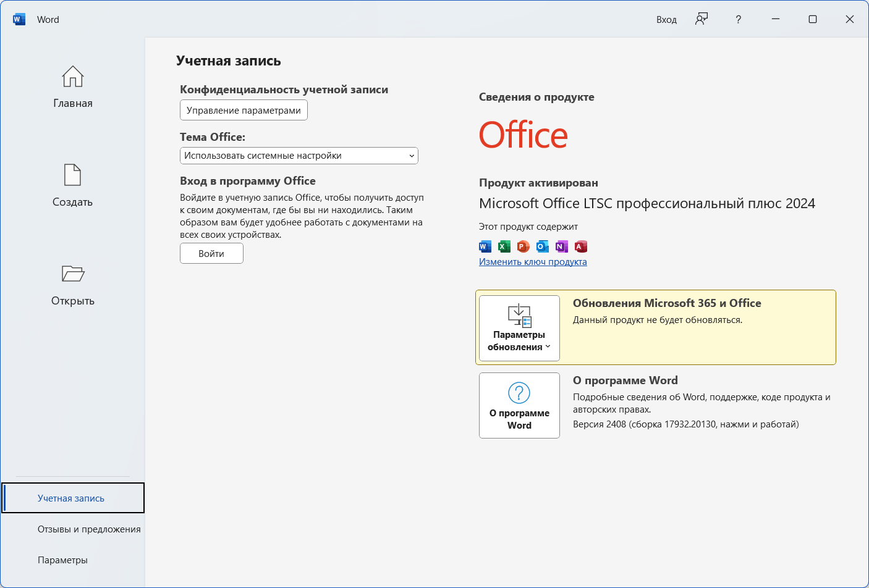The height and width of the screenshot is (588, 869).
Task: Click the OneNote app icon in product list
Action: [561, 247]
